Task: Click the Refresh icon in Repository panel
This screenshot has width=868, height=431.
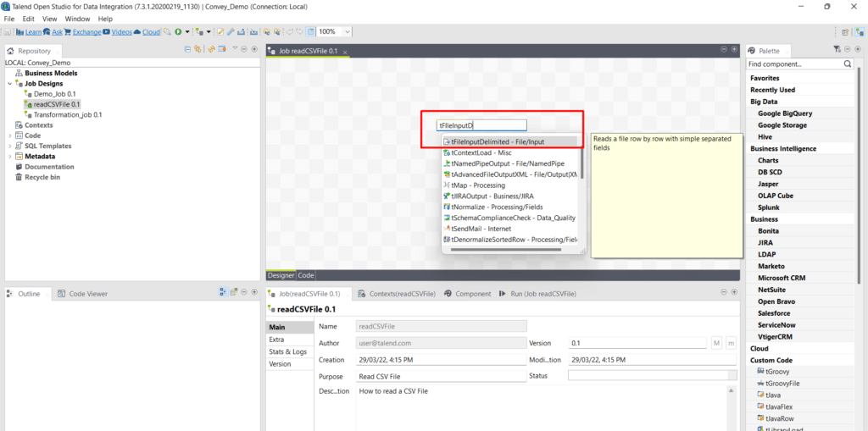Action: tap(211, 49)
